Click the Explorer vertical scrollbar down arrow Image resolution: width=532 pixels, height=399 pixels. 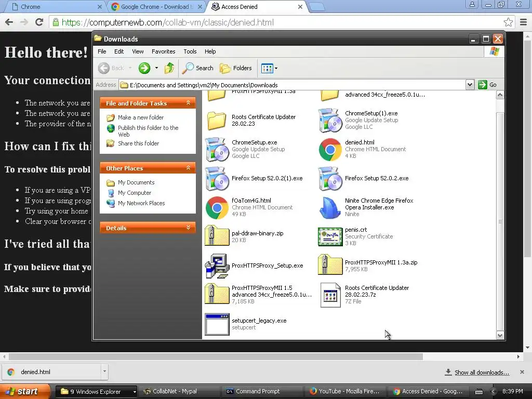coord(500,336)
